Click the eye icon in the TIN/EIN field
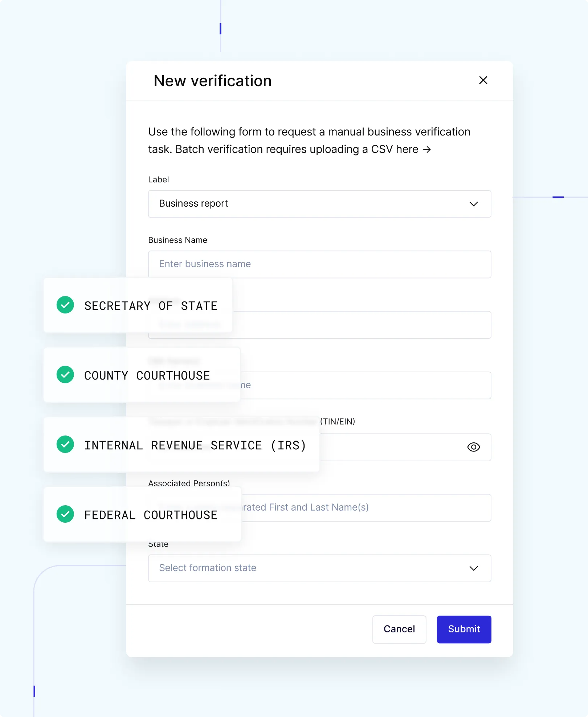This screenshot has height=717, width=588. (473, 447)
